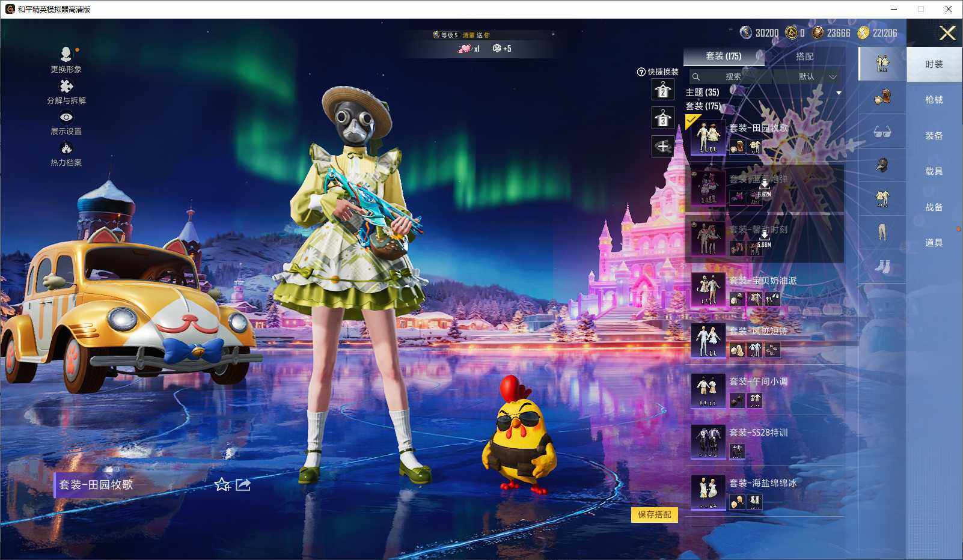Image resolution: width=963 pixels, height=560 pixels.
Task: Select the full outfit set category icon
Action: (882, 63)
